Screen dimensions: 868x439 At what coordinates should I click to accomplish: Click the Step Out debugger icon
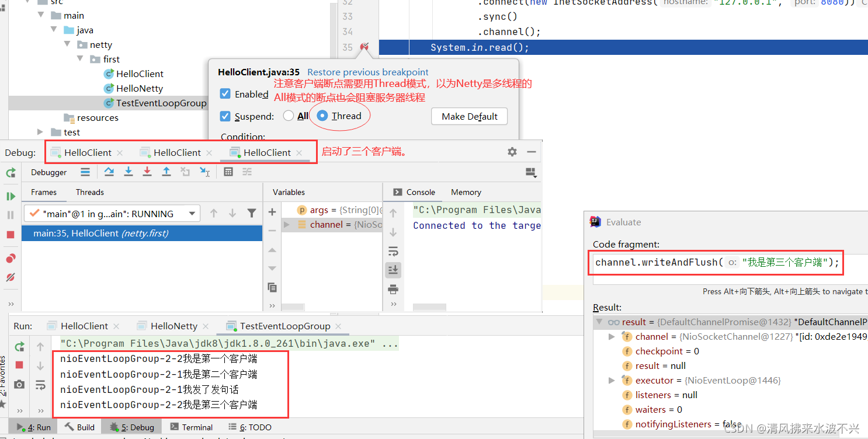click(x=166, y=172)
